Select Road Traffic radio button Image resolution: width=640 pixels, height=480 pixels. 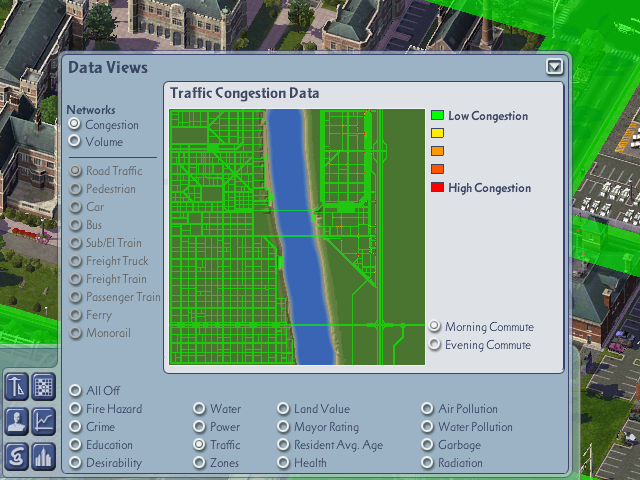75,171
